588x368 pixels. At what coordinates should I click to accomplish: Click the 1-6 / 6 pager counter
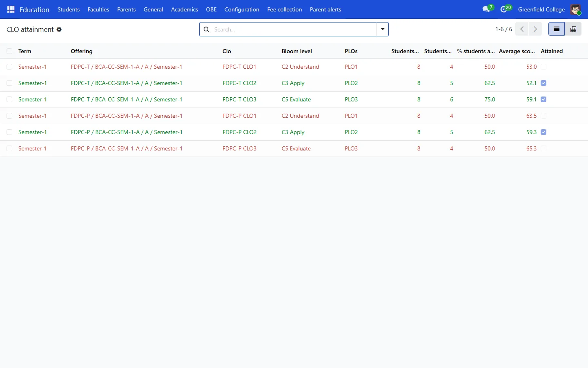coord(503,29)
